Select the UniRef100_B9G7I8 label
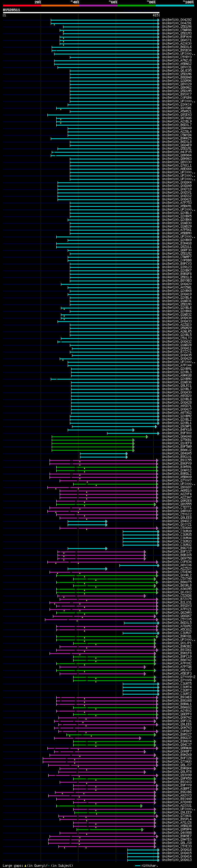This screenshot has width=197, height=868. pyautogui.click(x=177, y=548)
